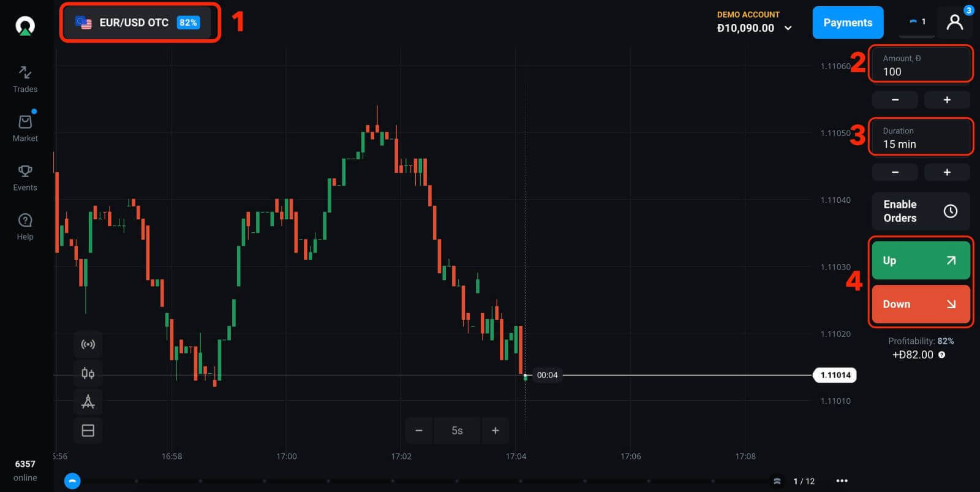Open the drawing tools compass icon
Screen dimensions: 980x492
[88, 402]
